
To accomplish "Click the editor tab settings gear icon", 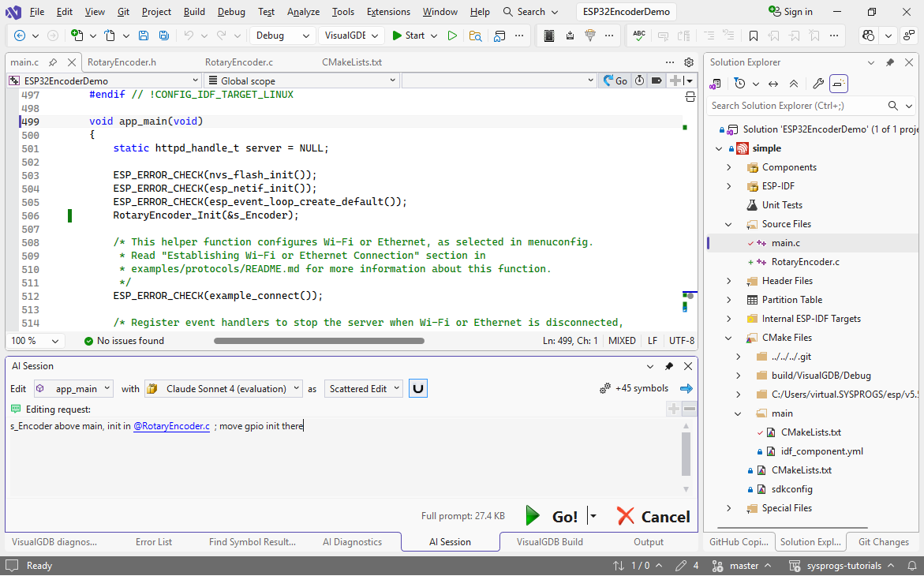I will pyautogui.click(x=689, y=62).
